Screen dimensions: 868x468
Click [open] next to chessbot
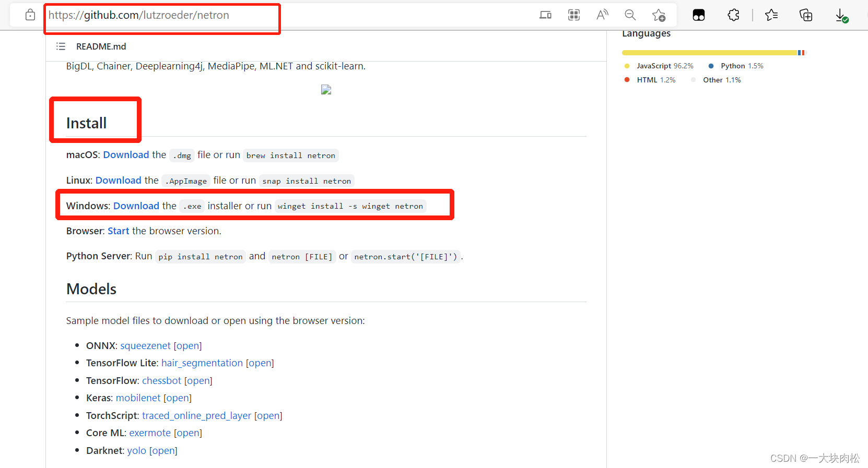[x=198, y=381]
